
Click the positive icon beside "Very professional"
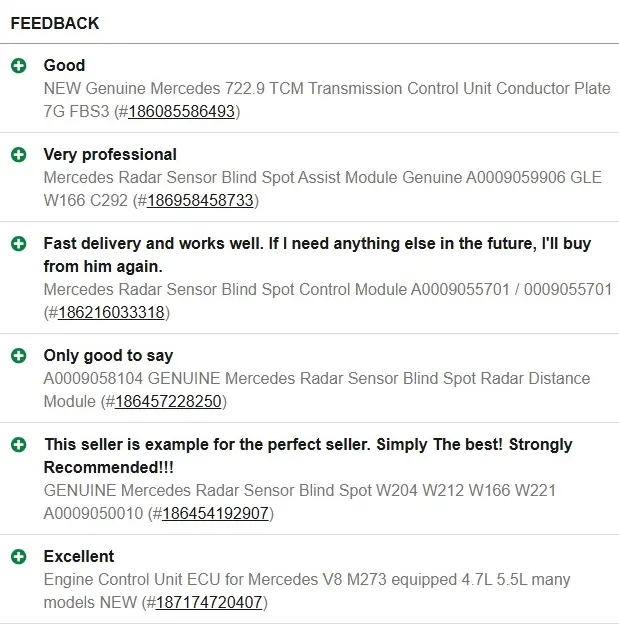[x=18, y=155]
